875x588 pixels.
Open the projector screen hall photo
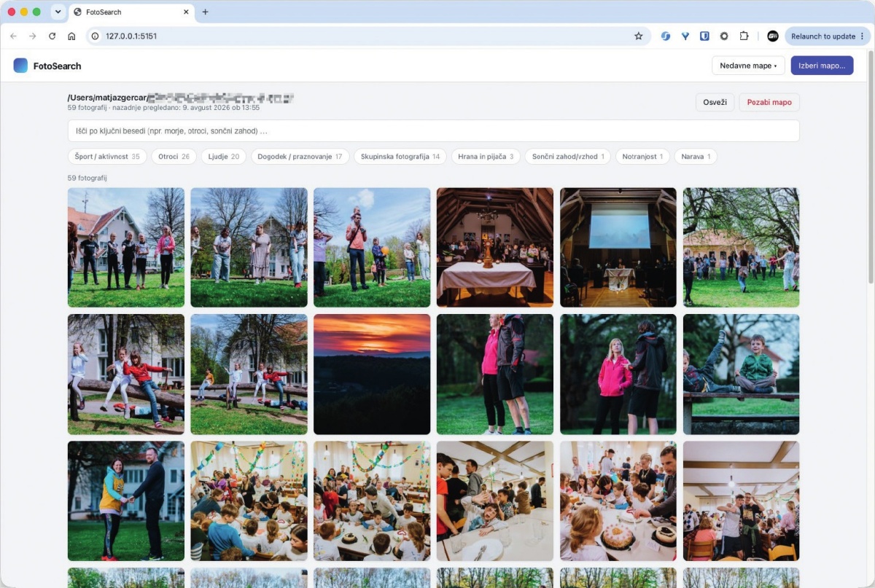[x=618, y=248]
